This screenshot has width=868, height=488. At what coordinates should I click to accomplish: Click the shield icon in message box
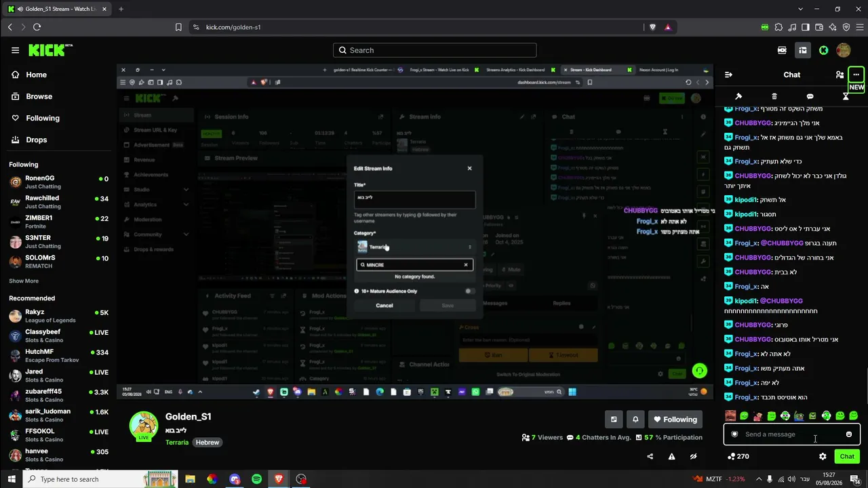[734, 434]
